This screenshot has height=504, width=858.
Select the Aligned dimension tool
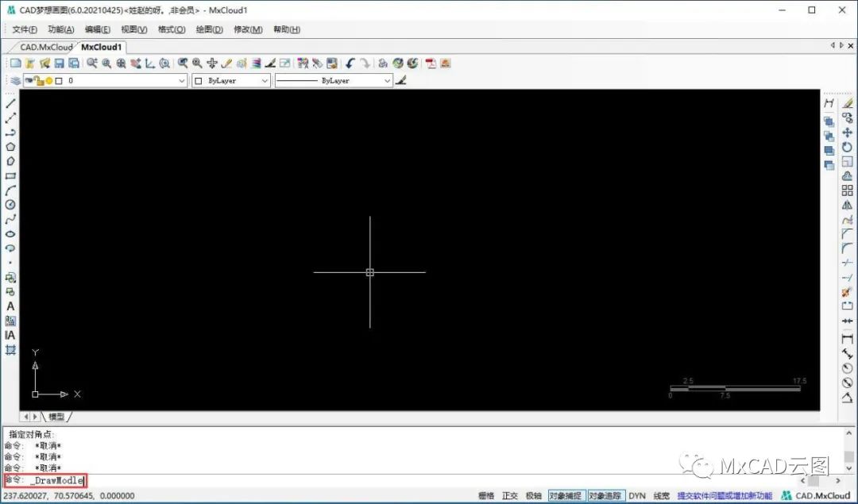point(847,354)
